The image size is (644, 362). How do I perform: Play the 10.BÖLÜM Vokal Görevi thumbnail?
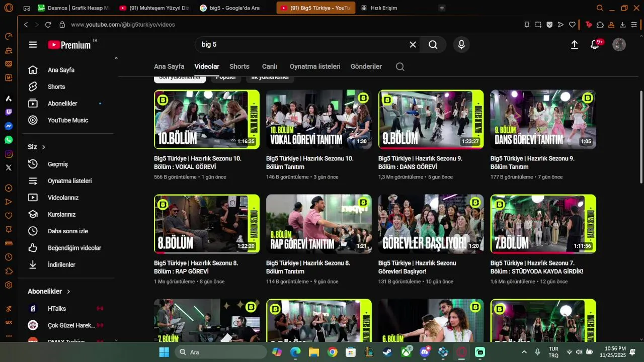pyautogui.click(x=207, y=119)
